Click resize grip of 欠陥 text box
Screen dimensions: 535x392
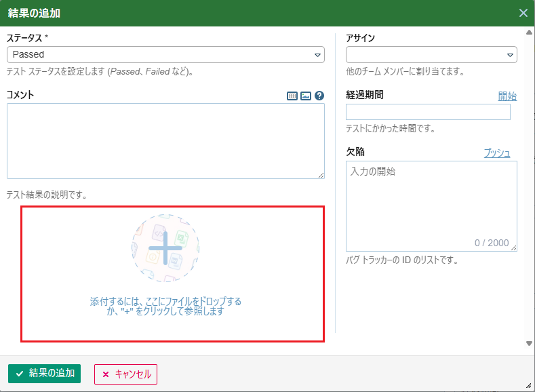(514, 248)
